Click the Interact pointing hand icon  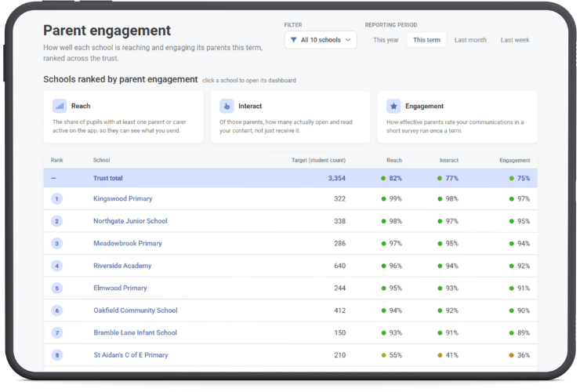[x=227, y=106]
